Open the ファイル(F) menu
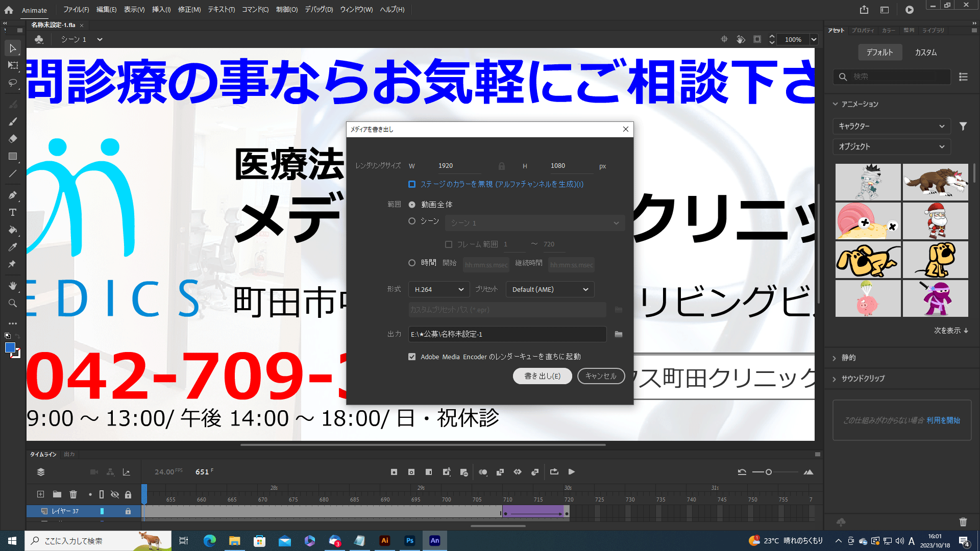This screenshot has width=980, height=551. pos(76,10)
